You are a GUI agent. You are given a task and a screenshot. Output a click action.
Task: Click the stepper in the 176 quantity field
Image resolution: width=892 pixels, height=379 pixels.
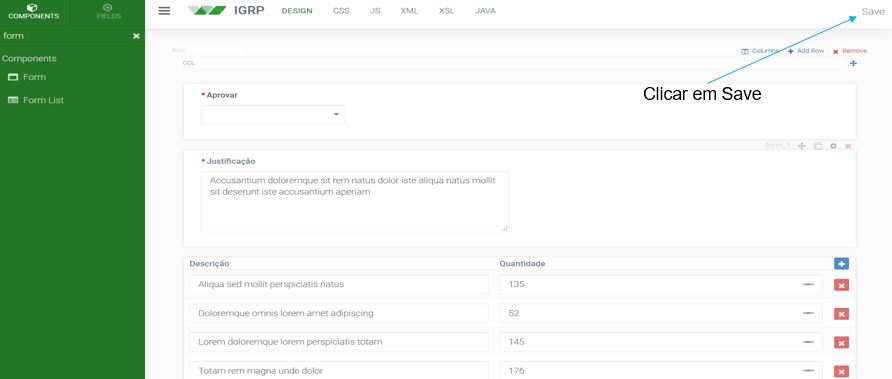click(808, 370)
